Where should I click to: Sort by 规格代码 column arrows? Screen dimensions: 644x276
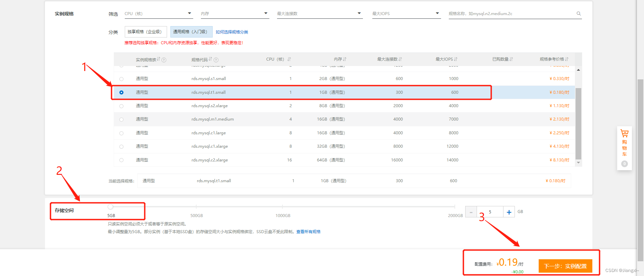(x=210, y=59)
